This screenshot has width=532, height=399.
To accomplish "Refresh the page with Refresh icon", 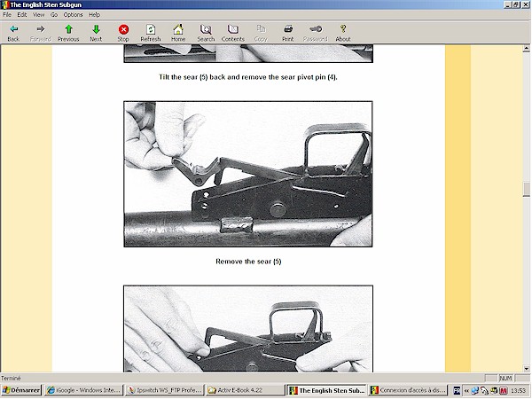I will (151, 33).
